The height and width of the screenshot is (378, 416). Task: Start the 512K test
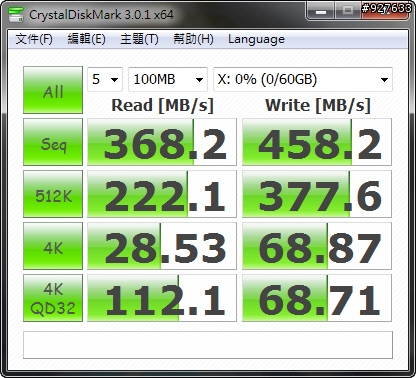click(53, 194)
